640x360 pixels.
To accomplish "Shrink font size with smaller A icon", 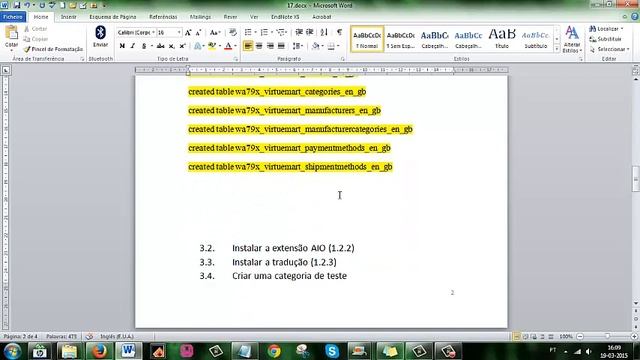I will pyautogui.click(x=198, y=33).
